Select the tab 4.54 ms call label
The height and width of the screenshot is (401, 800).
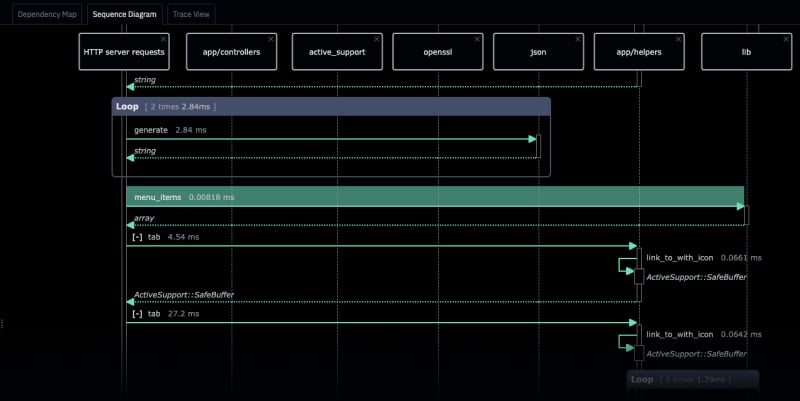[x=173, y=237]
